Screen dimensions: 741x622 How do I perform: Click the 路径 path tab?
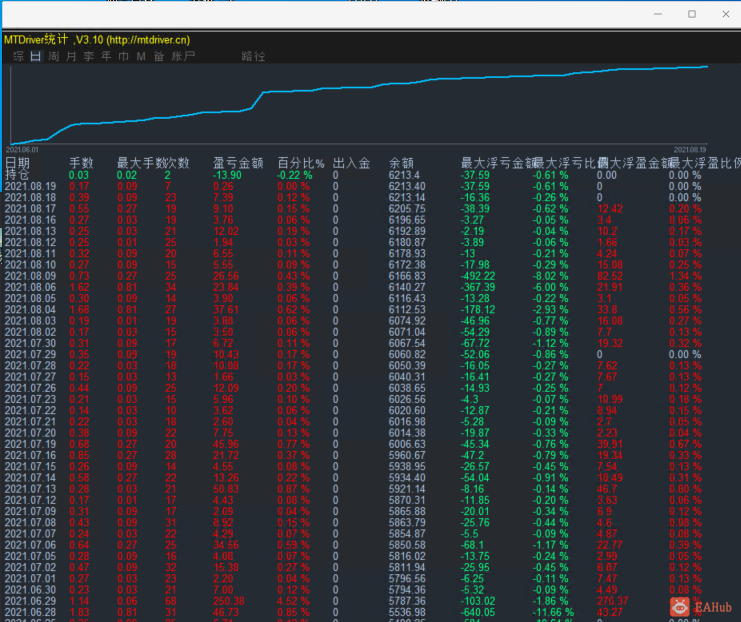coord(253,56)
